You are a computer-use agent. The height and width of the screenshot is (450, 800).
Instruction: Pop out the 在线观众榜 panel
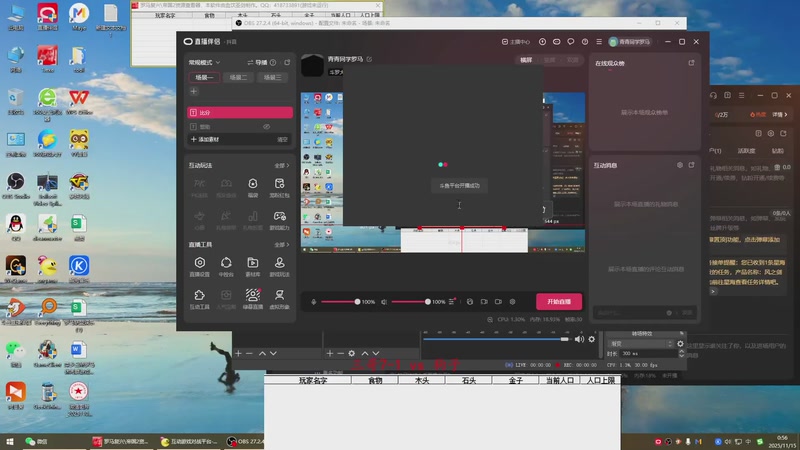[x=691, y=63]
